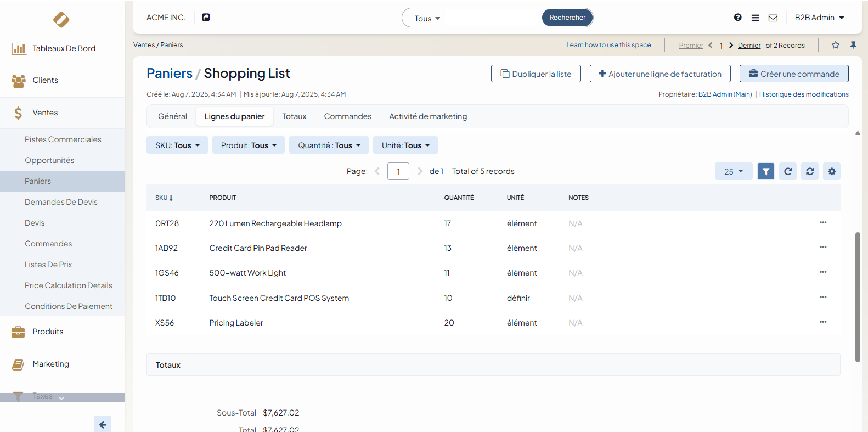Open Tableaux De Bord chart icon
The image size is (868, 432).
tap(19, 49)
